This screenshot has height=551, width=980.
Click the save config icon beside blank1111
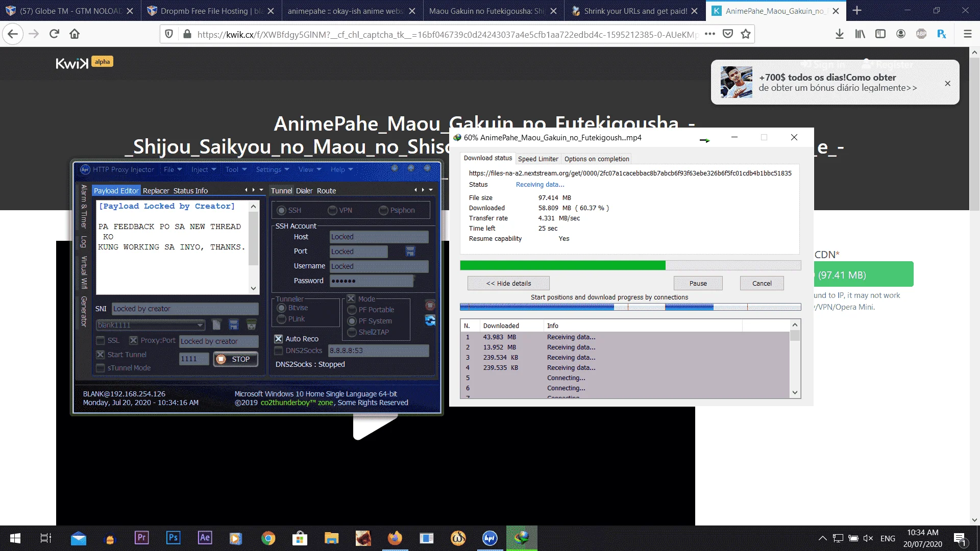click(x=233, y=324)
